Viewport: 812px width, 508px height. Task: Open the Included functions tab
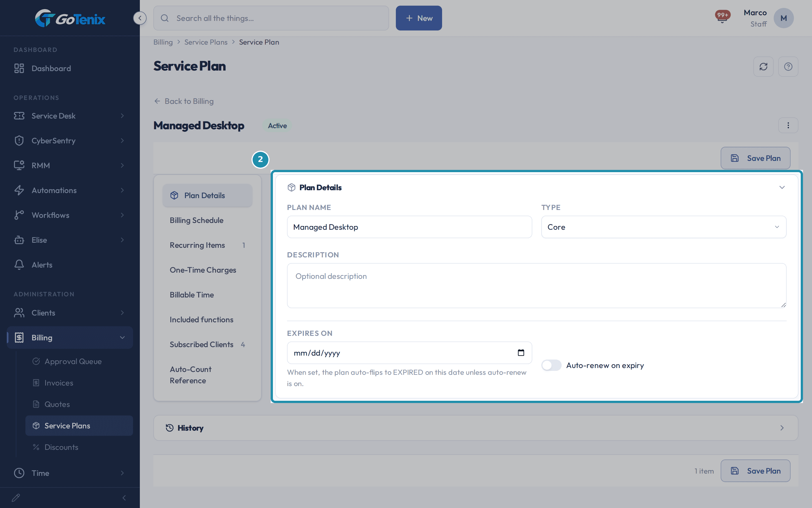[x=207, y=319]
